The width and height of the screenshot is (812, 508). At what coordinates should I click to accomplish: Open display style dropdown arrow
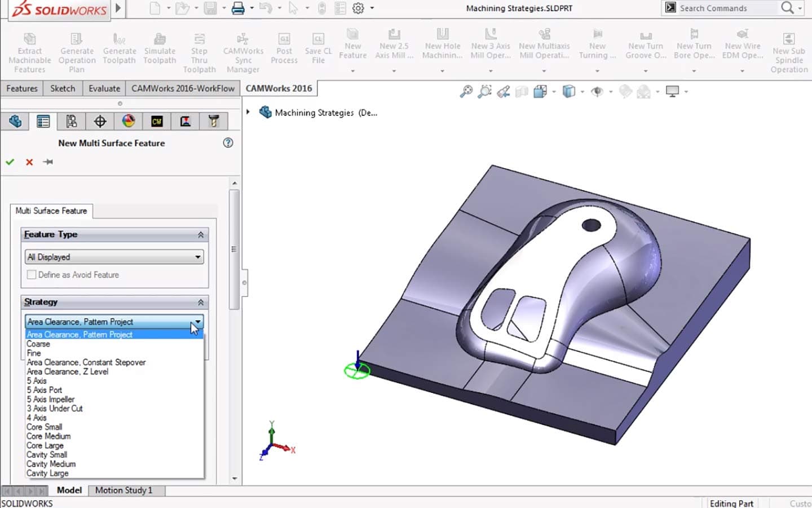tap(582, 91)
